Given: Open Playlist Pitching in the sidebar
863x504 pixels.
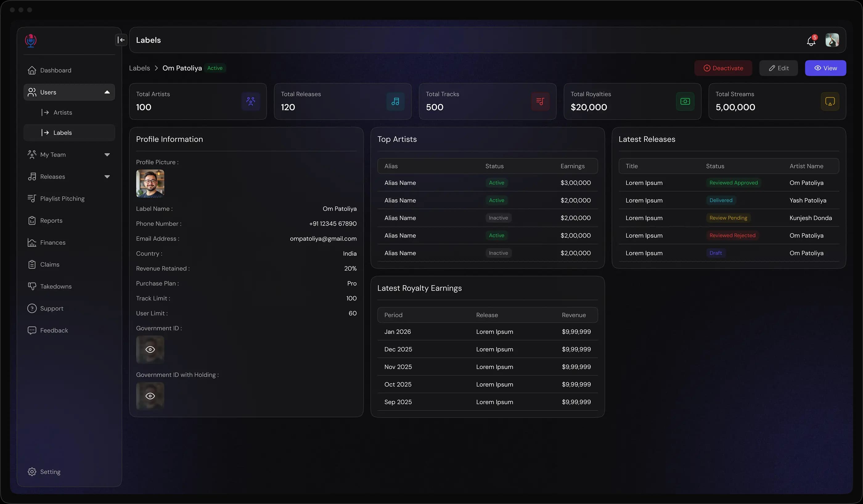Looking at the screenshot, I should [x=69, y=199].
